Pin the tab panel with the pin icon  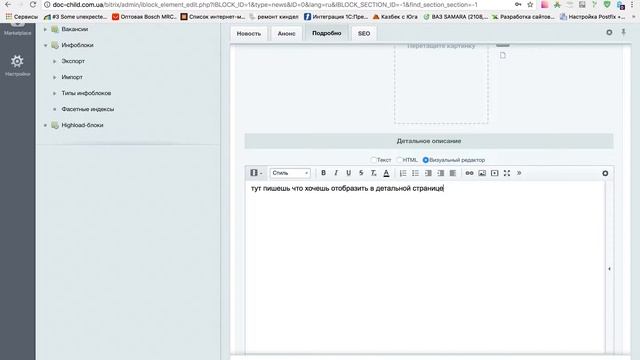click(x=624, y=32)
